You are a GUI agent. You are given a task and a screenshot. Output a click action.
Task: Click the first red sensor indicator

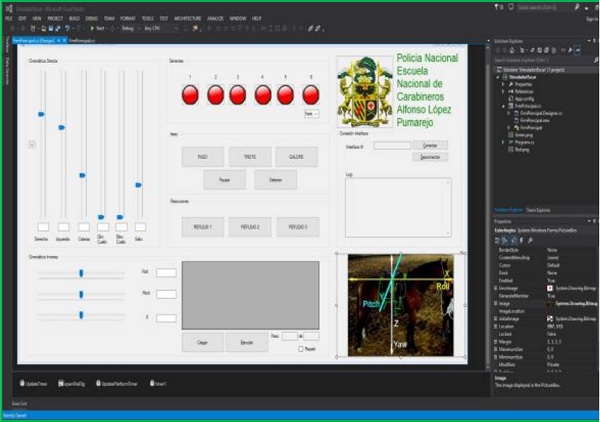pyautogui.click(x=189, y=95)
